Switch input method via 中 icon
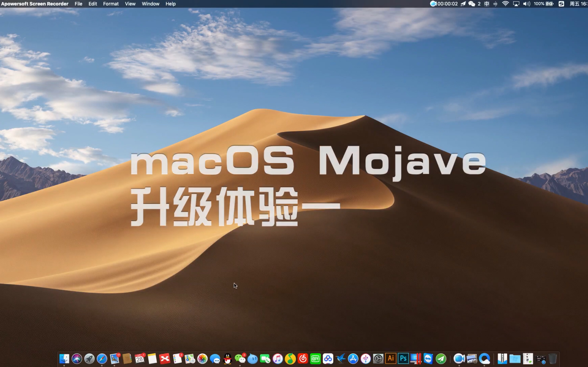Viewport: 588px width, 367px height. [486, 4]
